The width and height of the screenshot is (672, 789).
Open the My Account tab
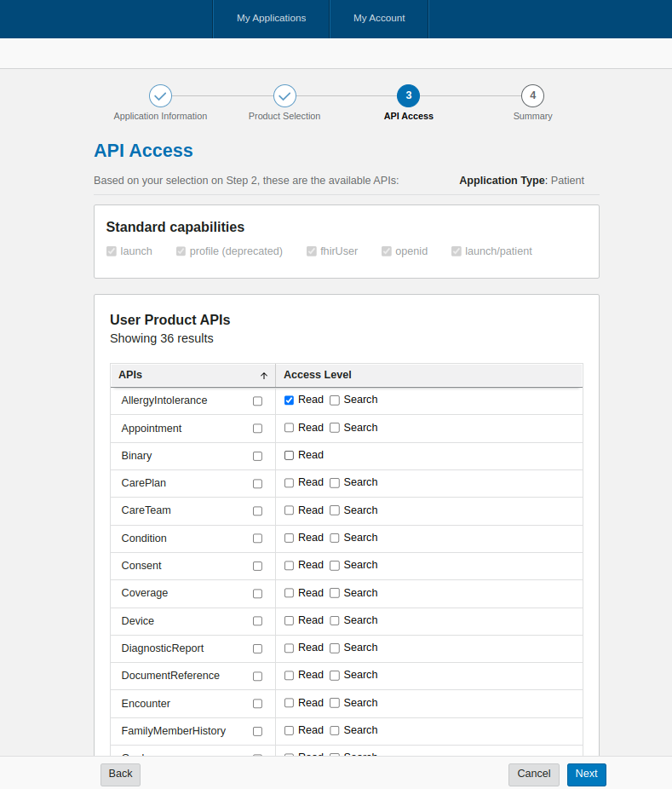[379, 18]
